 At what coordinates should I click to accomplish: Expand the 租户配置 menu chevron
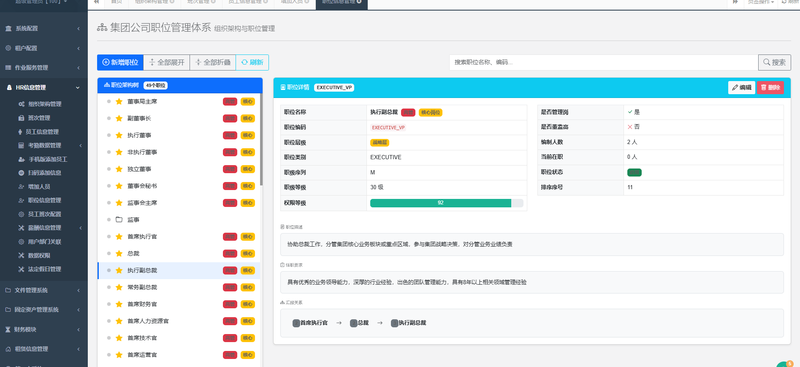tap(78, 48)
